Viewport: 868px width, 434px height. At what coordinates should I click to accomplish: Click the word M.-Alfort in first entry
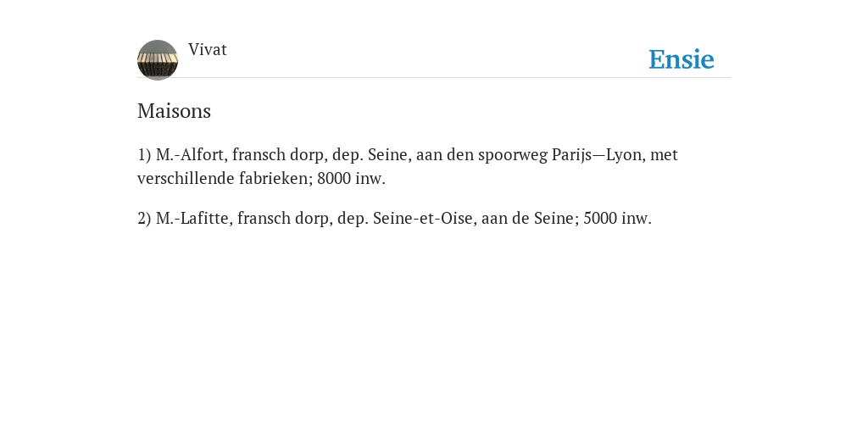(192, 154)
